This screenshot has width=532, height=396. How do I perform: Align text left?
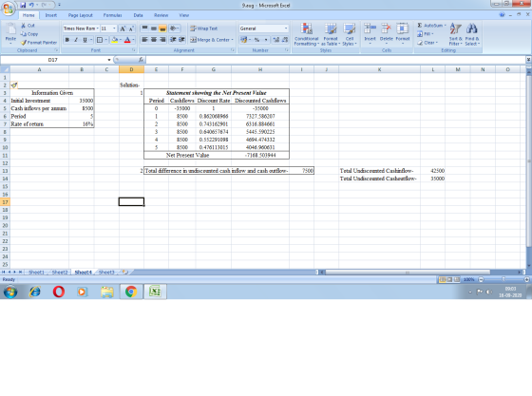click(x=144, y=40)
